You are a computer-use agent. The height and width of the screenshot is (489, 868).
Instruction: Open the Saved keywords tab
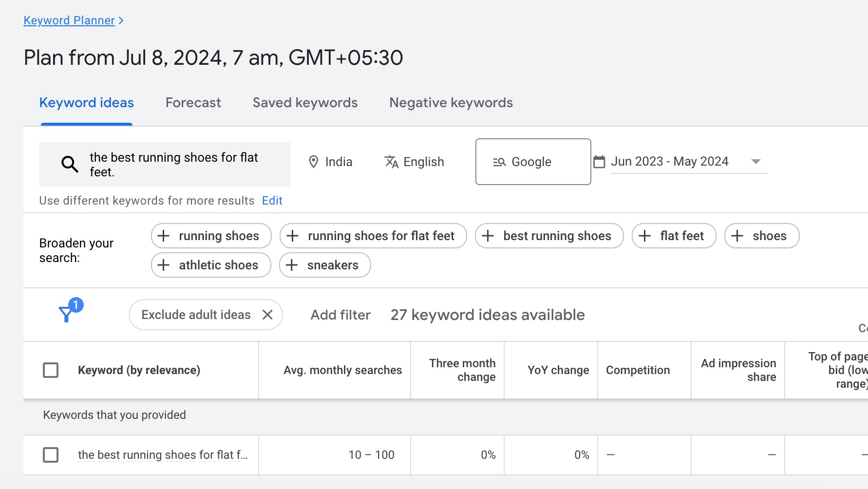pyautogui.click(x=305, y=103)
